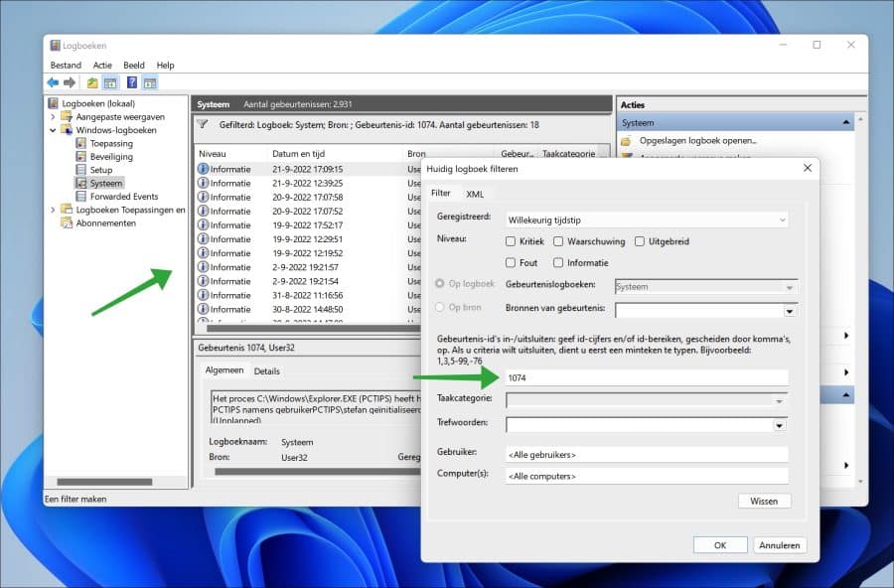Select event row dated 30-8-2022 14:48:50
The image size is (894, 588).
pyautogui.click(x=309, y=310)
